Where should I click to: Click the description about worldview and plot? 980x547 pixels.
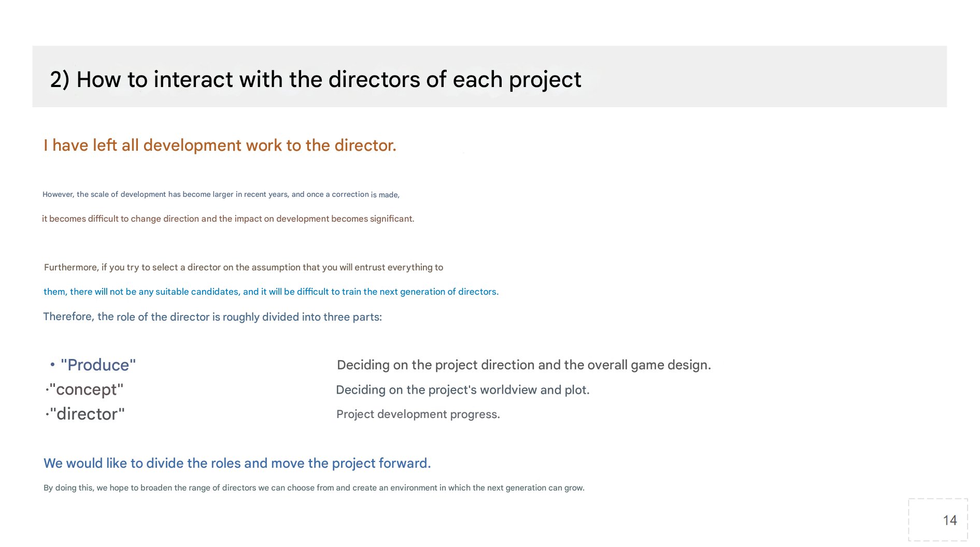pos(462,390)
